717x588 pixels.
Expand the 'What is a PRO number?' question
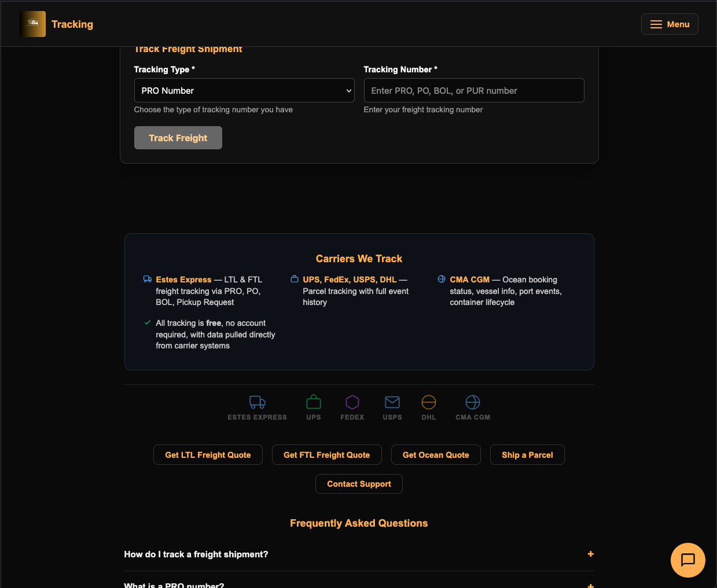coord(359,585)
